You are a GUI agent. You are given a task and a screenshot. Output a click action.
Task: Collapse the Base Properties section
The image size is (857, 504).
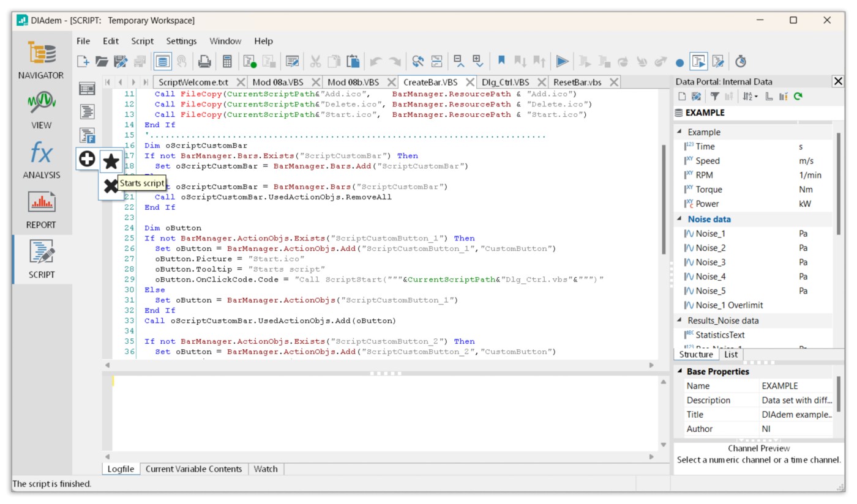click(x=679, y=372)
